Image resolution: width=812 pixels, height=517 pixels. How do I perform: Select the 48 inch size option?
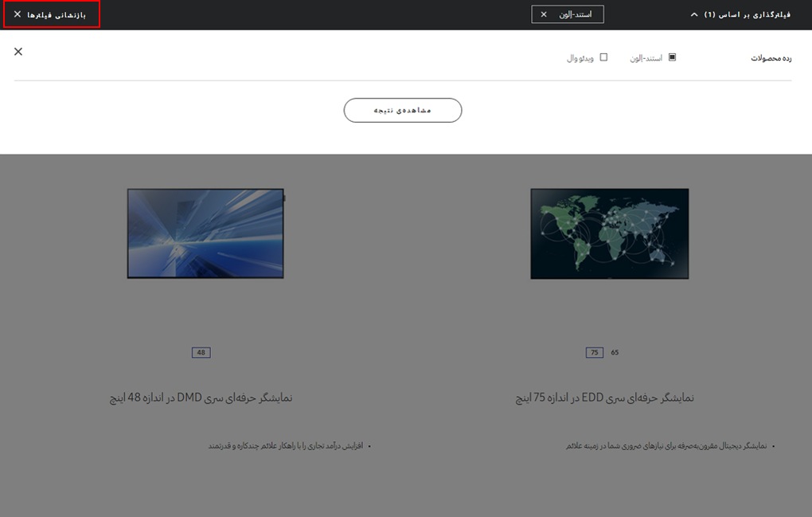pos(201,352)
